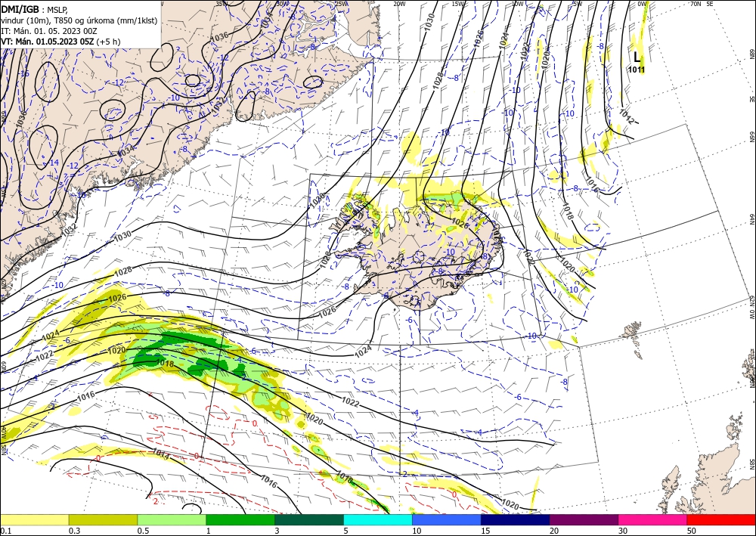The image size is (756, 536).
Task: Click the olive 0.3–0.5 legend swatch
Action: [x=103, y=519]
